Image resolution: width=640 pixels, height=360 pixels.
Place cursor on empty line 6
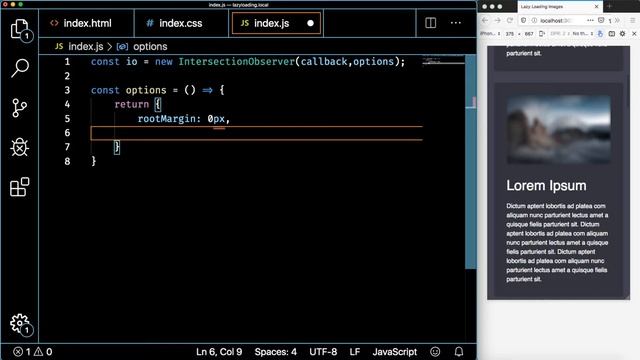tap(256, 133)
